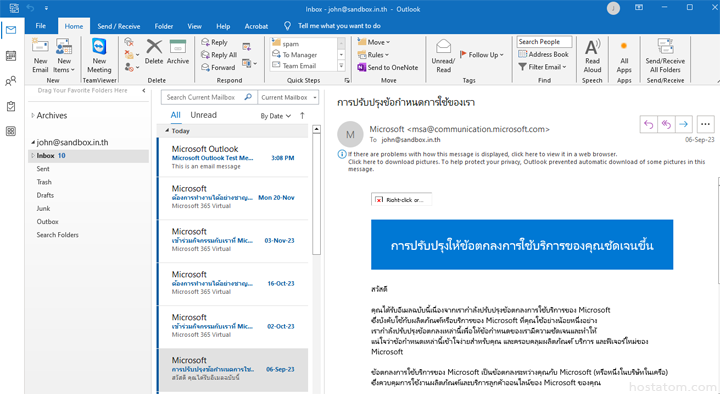Toggle Unread/Read status
Screen dimensions: 720x394
point(443,56)
